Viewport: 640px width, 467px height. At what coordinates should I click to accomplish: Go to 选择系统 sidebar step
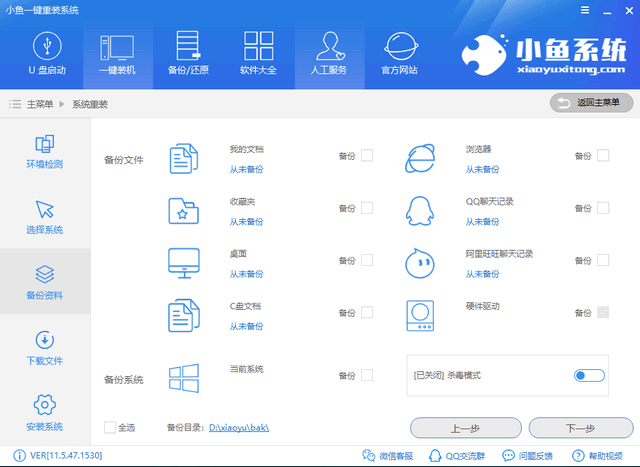point(45,216)
